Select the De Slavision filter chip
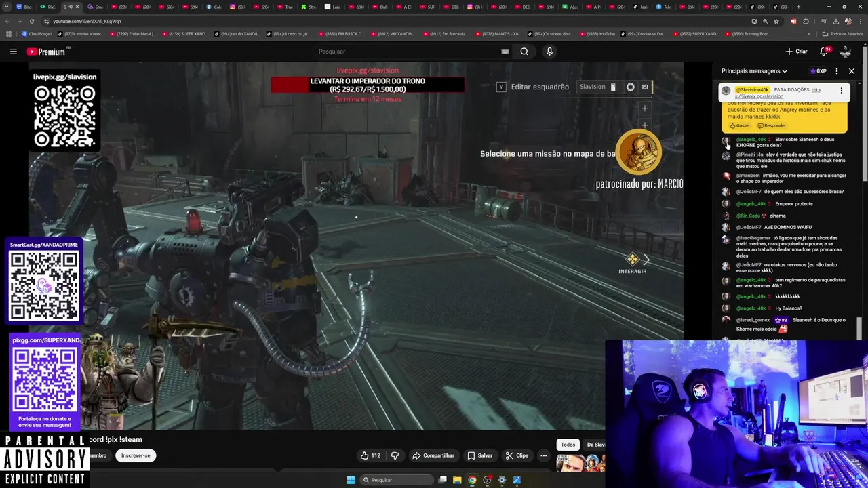This screenshot has width=868, height=488. click(x=594, y=445)
